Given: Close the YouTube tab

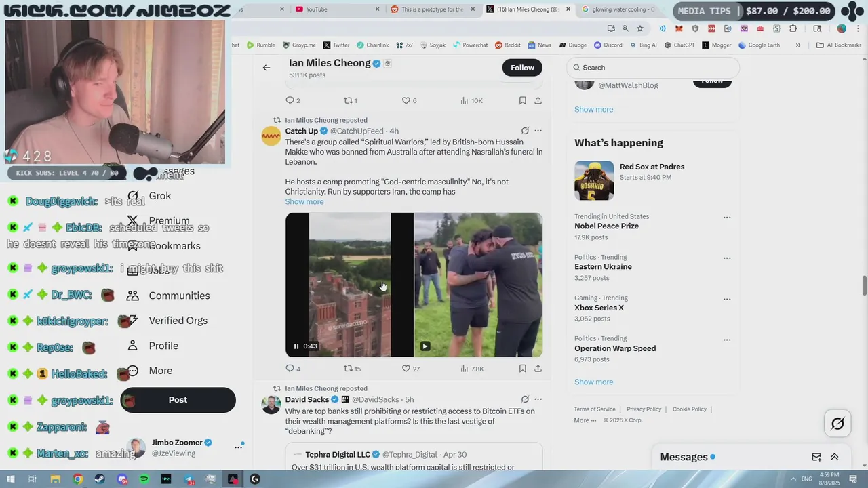Looking at the screenshot, I should tap(378, 9).
